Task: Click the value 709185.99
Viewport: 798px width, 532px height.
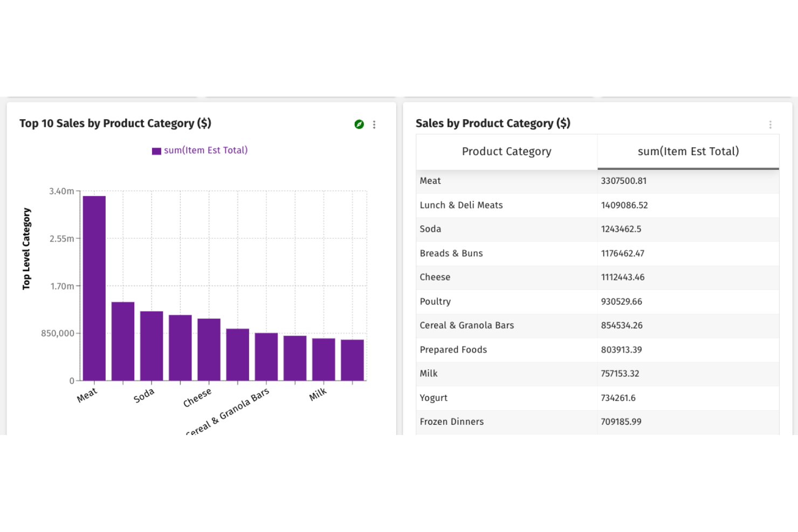Action: coord(621,422)
